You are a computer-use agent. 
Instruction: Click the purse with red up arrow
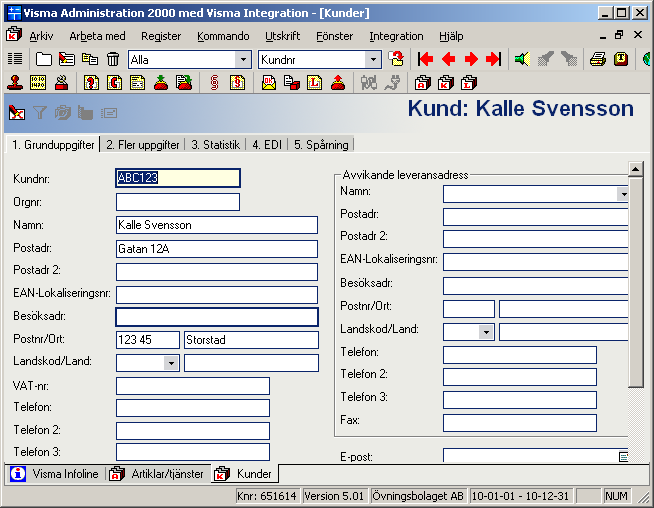point(338,83)
